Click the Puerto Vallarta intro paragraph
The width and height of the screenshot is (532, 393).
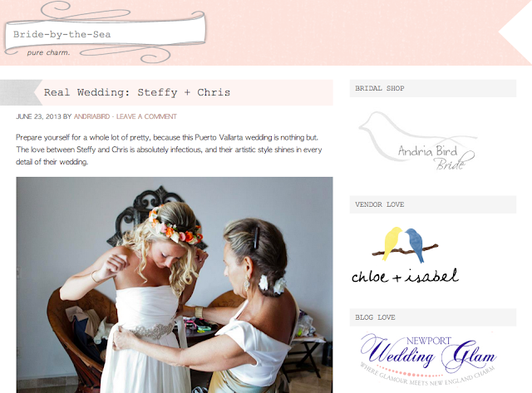point(169,150)
